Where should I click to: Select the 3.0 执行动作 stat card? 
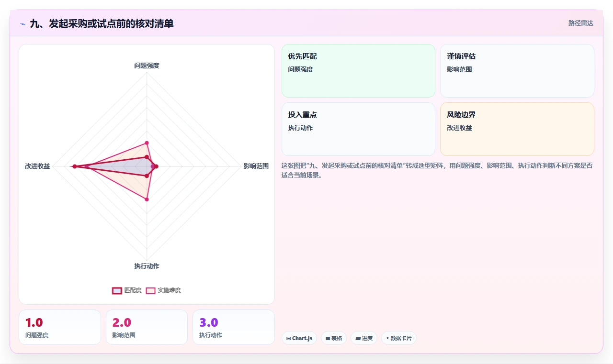click(x=234, y=327)
